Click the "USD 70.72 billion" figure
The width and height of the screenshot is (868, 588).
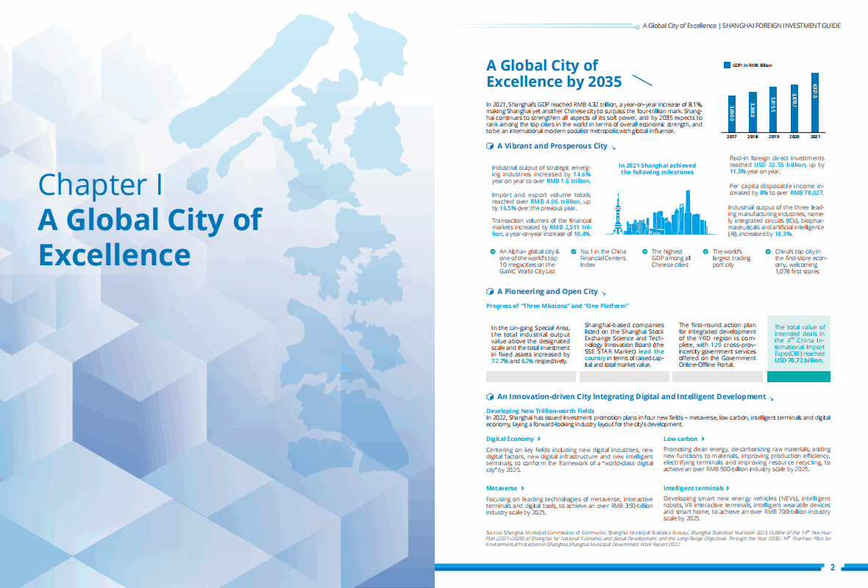pyautogui.click(x=799, y=360)
